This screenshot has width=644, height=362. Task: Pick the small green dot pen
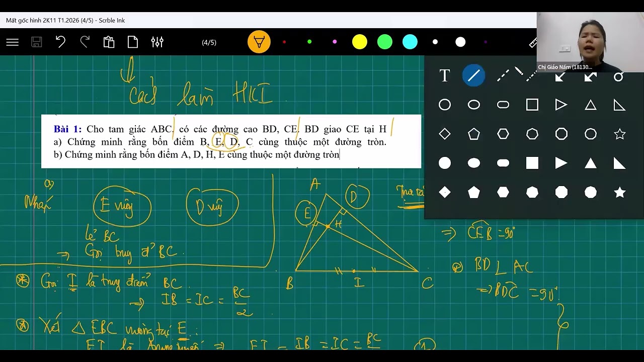(x=309, y=42)
